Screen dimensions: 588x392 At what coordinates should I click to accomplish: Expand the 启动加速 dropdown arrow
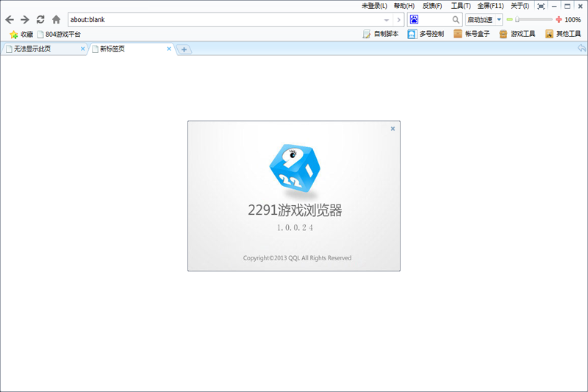point(499,20)
